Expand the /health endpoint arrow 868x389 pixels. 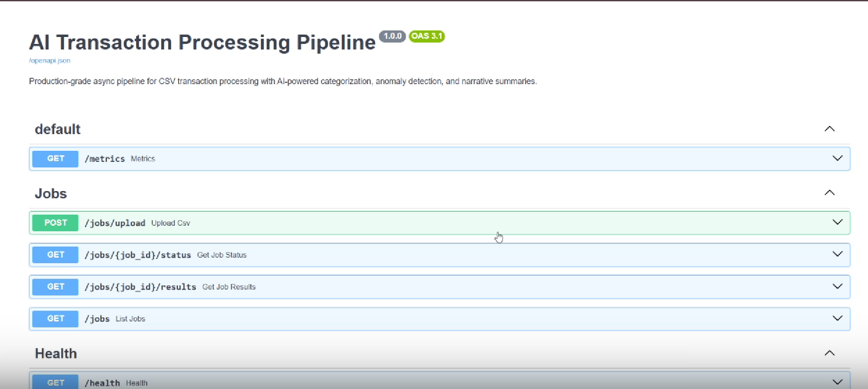837,382
